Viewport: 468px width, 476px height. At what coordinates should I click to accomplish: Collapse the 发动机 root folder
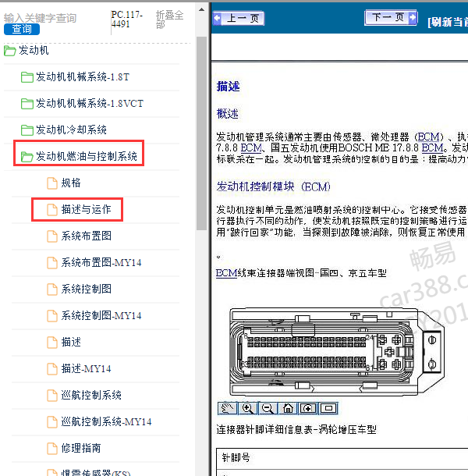point(26,51)
